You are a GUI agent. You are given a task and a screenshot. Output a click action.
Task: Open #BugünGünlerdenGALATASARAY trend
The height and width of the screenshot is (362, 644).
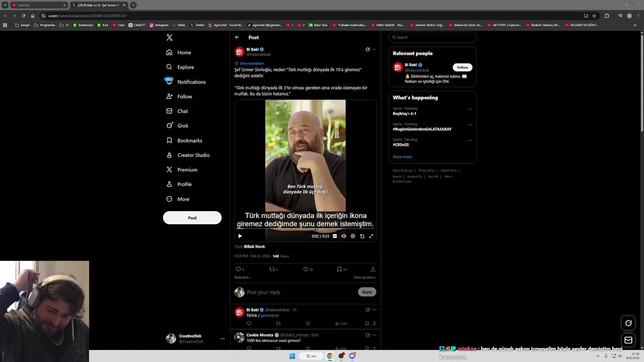[422, 129]
